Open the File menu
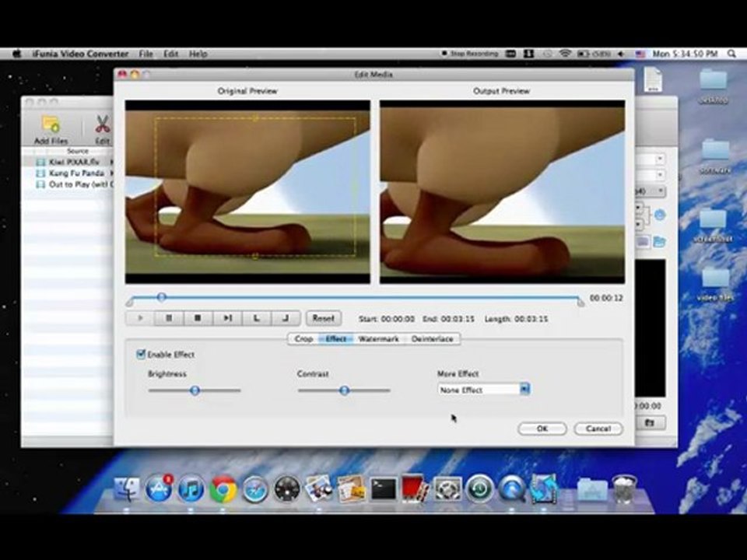The width and height of the screenshot is (747, 560). tap(146, 54)
